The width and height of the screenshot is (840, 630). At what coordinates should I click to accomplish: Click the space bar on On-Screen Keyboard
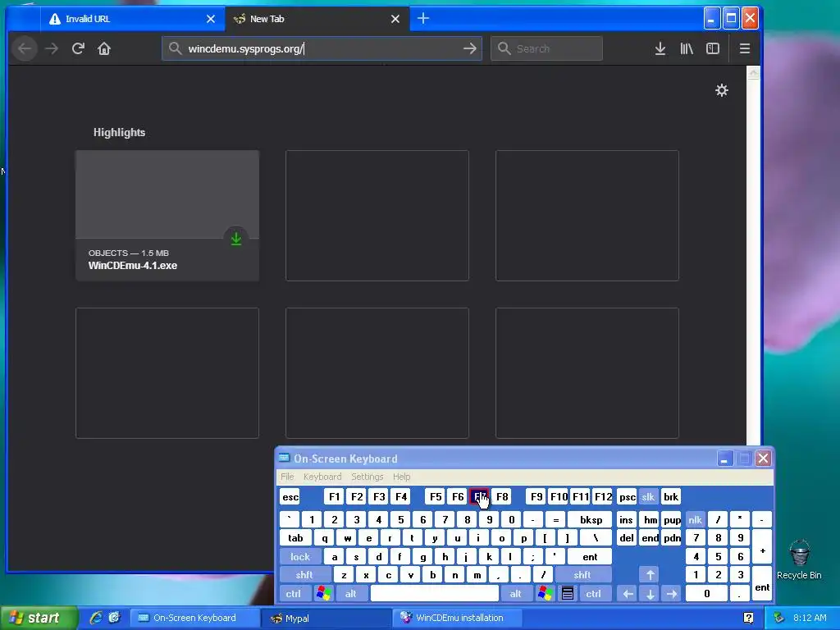tap(435, 594)
